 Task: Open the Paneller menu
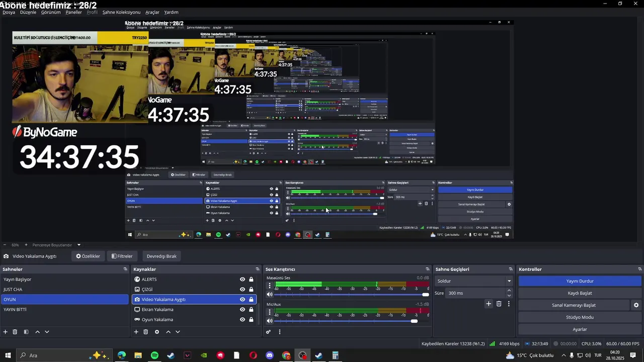(x=73, y=12)
